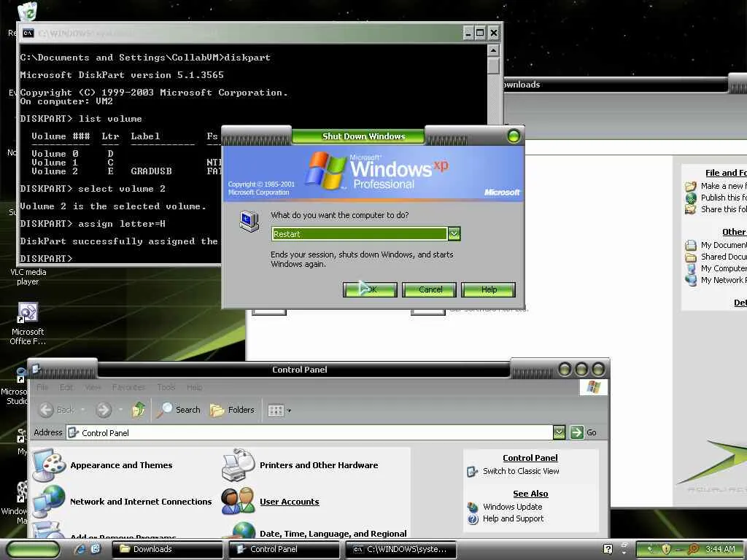Viewport: 747px width, 560px height.
Task: Open Help menu in Control Panel
Action: click(194, 387)
